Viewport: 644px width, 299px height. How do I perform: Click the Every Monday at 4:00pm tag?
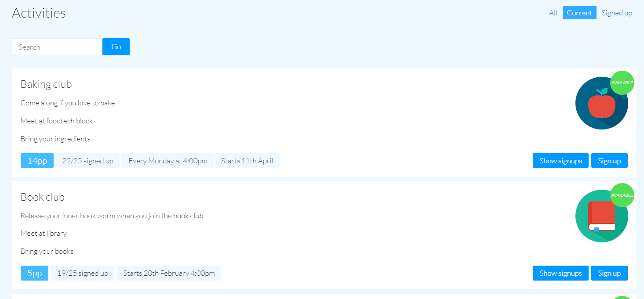click(x=168, y=161)
